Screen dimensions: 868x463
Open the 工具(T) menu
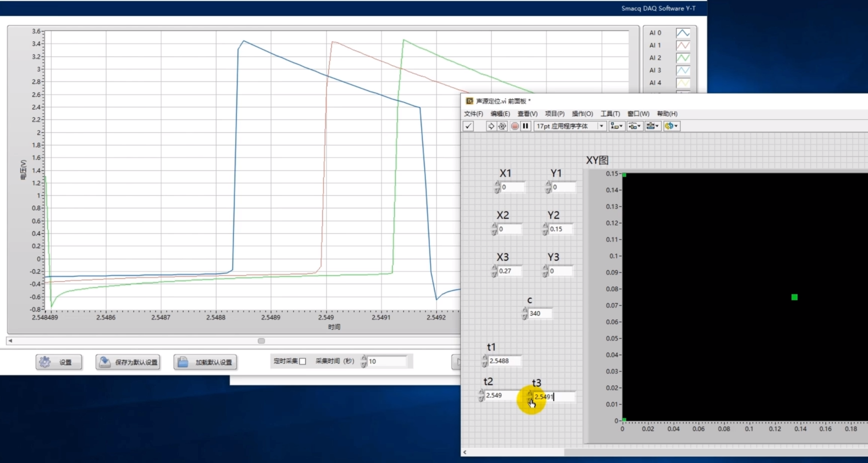click(610, 114)
